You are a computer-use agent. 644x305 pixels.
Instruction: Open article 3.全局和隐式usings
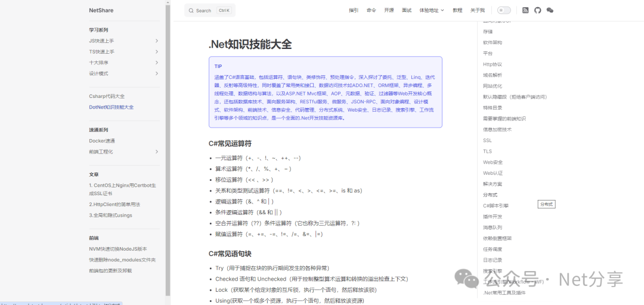(x=110, y=215)
